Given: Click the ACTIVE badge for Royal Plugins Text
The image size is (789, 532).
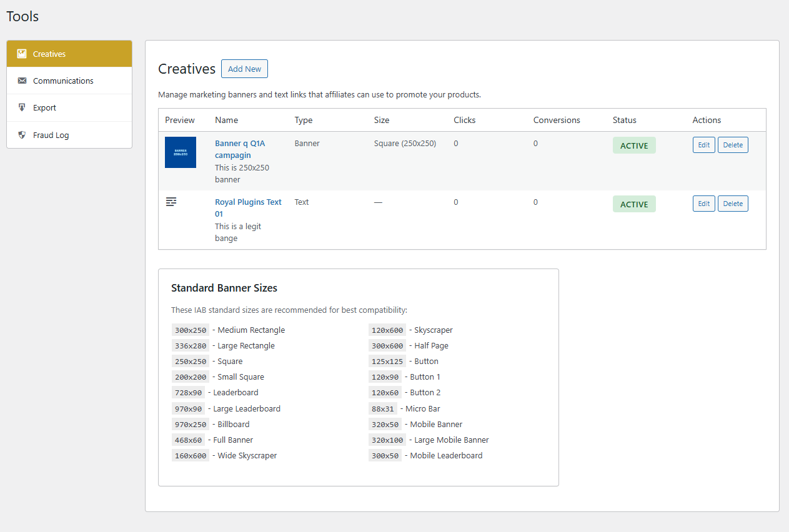Looking at the screenshot, I should 634,204.
